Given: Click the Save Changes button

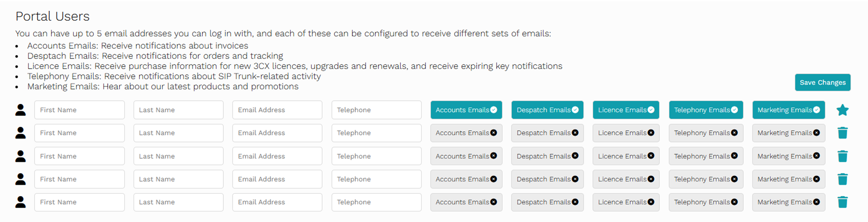Looking at the screenshot, I should click(x=822, y=82).
